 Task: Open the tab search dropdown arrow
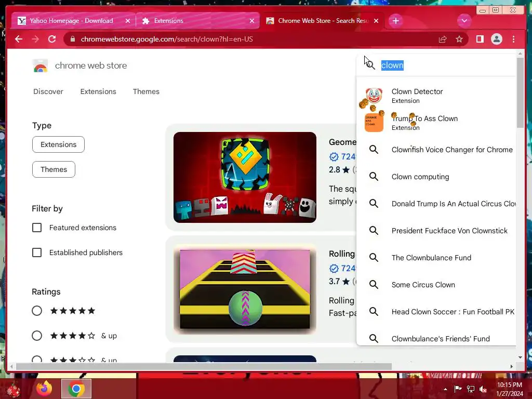(x=464, y=21)
